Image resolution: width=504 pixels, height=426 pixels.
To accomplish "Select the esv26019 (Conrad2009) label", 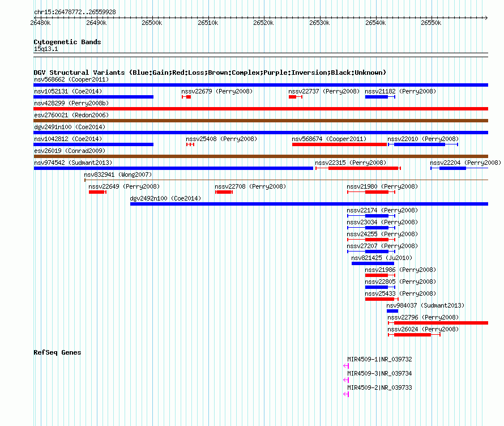I will pos(70,151).
